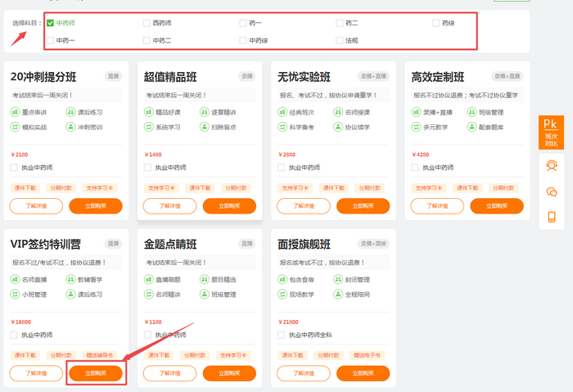Viewport: 573px width, 392px height.
Task: Click the 重点串讲 icon in 20冲刺提分班
Action: tap(15, 111)
